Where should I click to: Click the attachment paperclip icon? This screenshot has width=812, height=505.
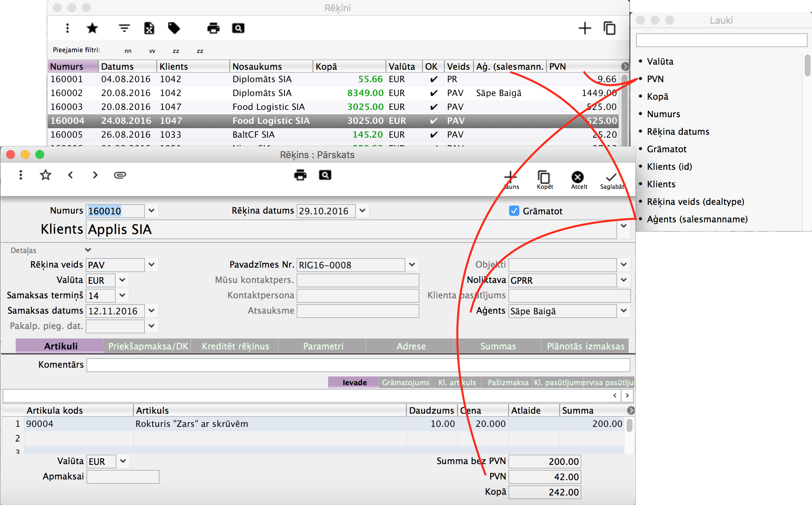[120, 175]
